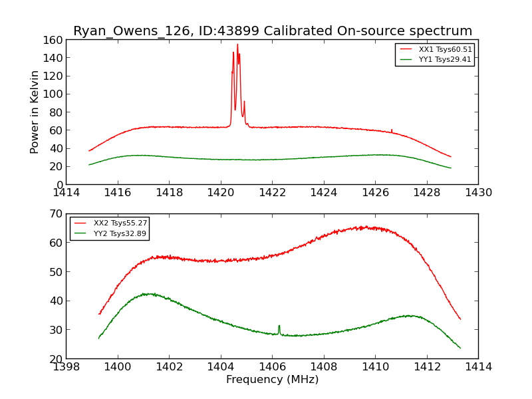
Task: Click the 70 y-axis tick label on lower plot
Action: (x=56, y=213)
